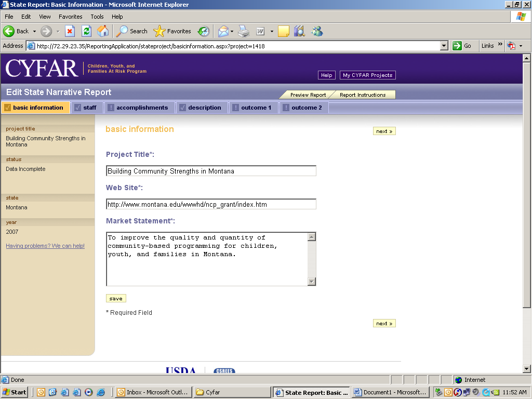Click the Print toolbar icon
Screen dimensions: 532x399
tap(244, 31)
